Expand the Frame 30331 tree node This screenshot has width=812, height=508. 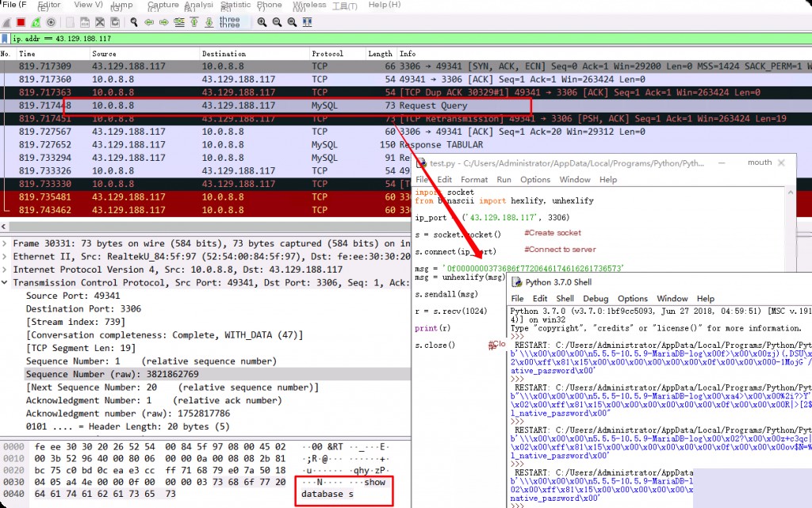[5, 243]
